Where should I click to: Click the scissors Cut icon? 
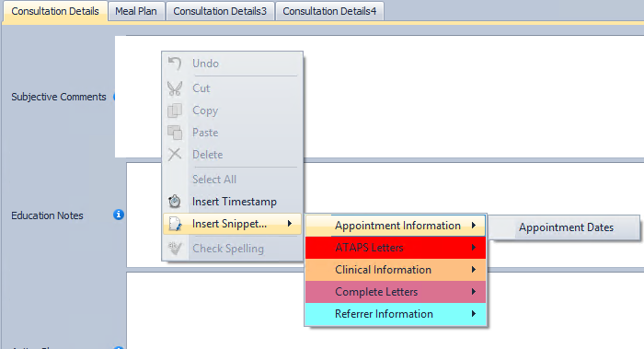coord(175,88)
